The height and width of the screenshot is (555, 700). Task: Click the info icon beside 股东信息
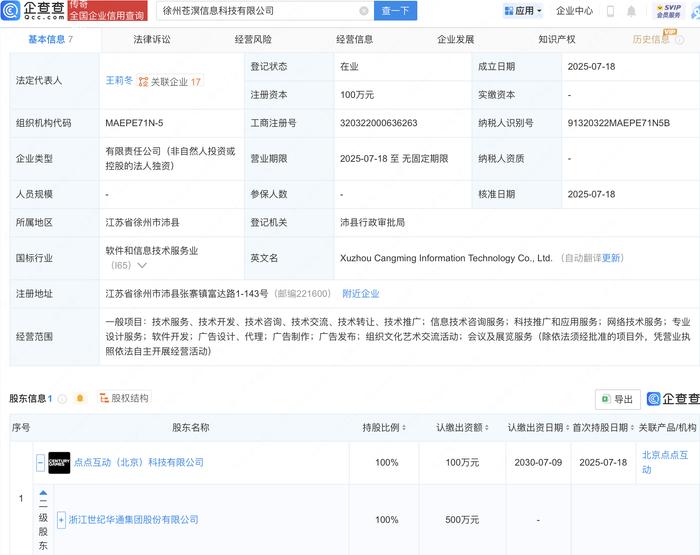62,399
